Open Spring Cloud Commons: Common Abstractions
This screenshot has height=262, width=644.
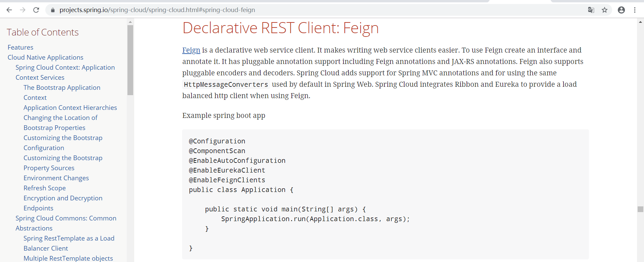66,223
